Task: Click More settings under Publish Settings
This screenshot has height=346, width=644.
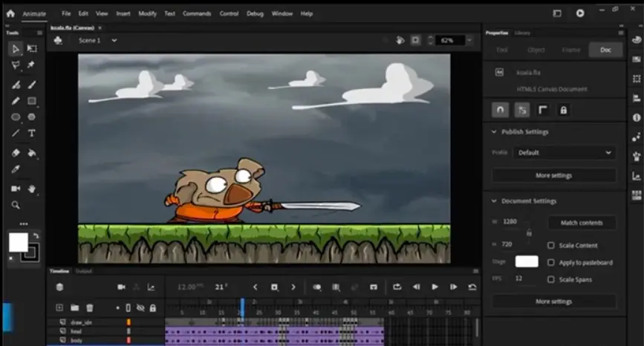Action: pyautogui.click(x=553, y=175)
